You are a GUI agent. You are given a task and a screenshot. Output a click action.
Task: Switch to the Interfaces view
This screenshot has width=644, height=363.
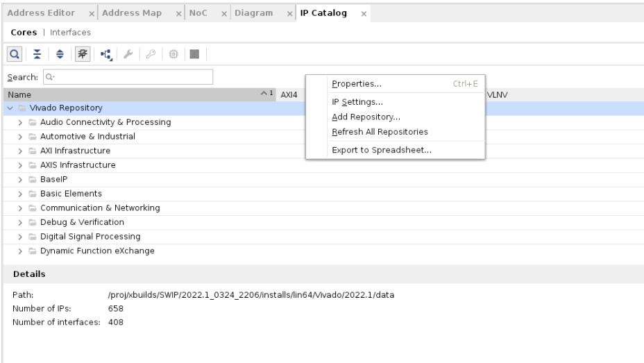(70, 33)
